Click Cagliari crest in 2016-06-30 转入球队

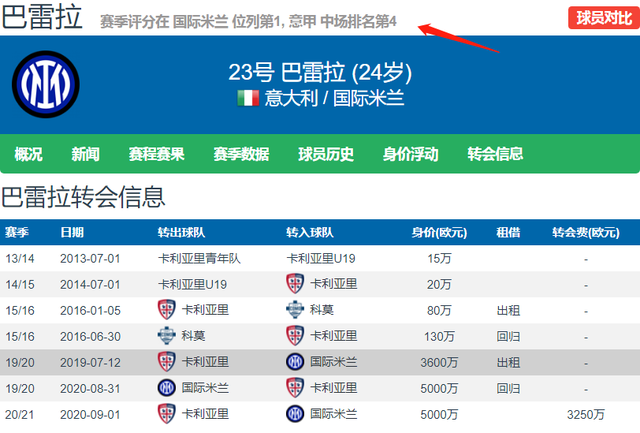pyautogui.click(x=295, y=336)
